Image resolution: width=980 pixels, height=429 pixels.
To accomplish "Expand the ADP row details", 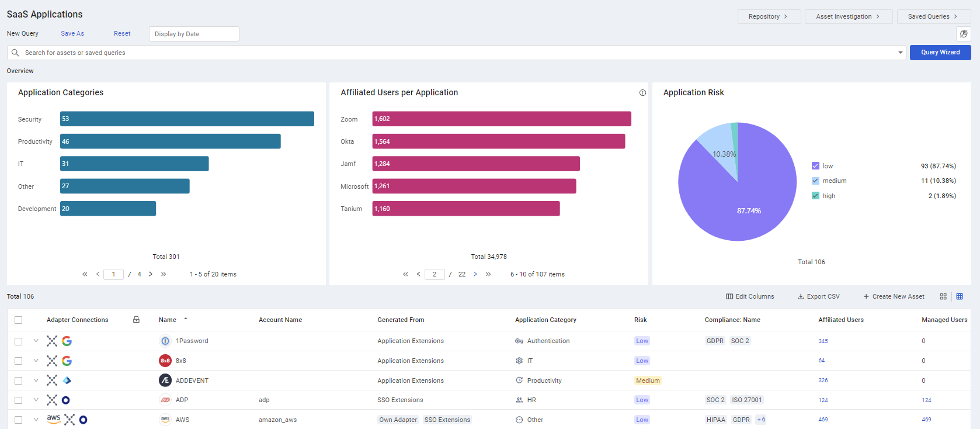I will (x=36, y=400).
